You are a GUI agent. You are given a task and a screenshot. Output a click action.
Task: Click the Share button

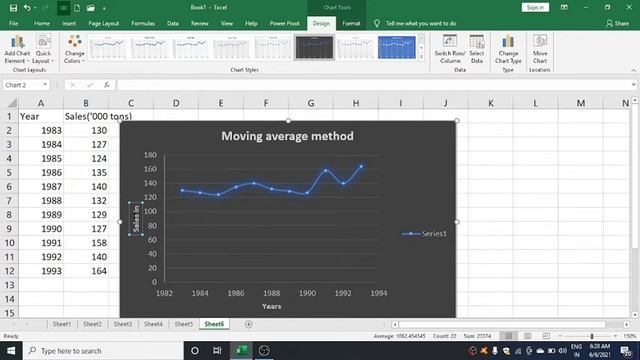click(x=617, y=24)
